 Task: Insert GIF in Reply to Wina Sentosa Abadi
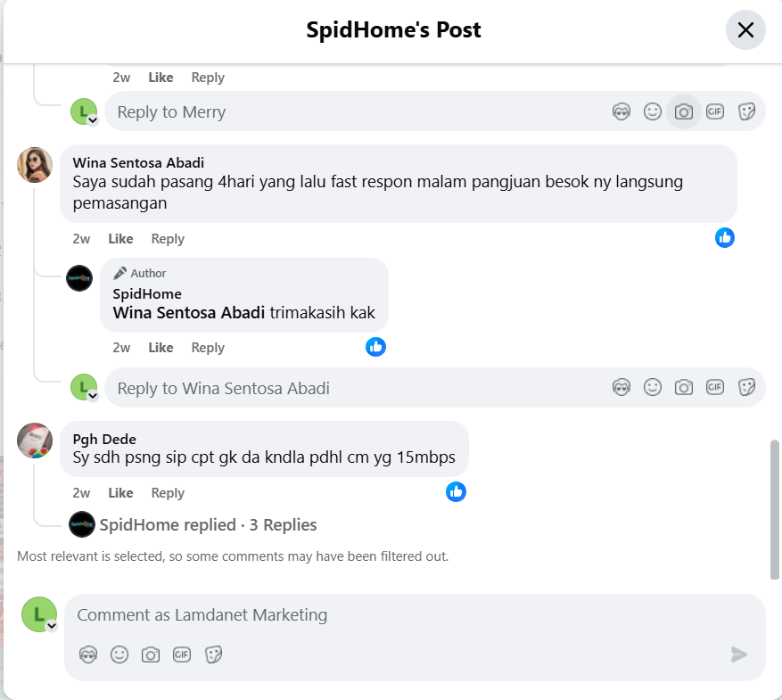714,387
